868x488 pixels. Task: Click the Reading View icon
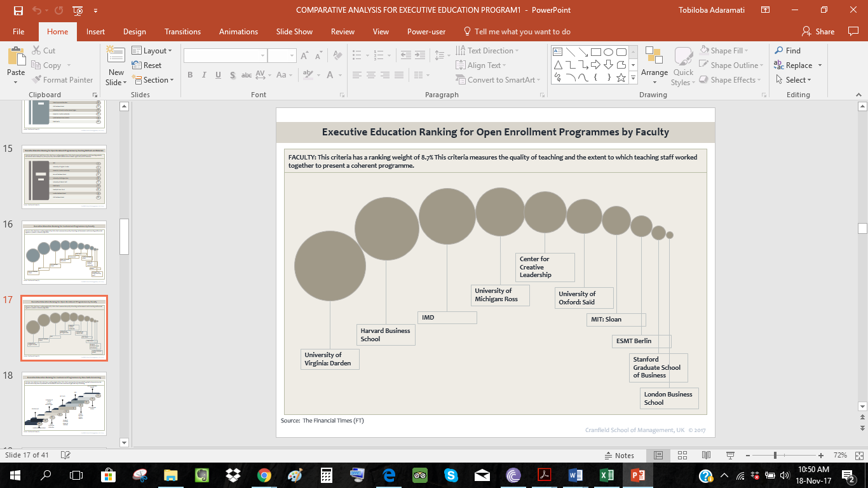click(706, 455)
